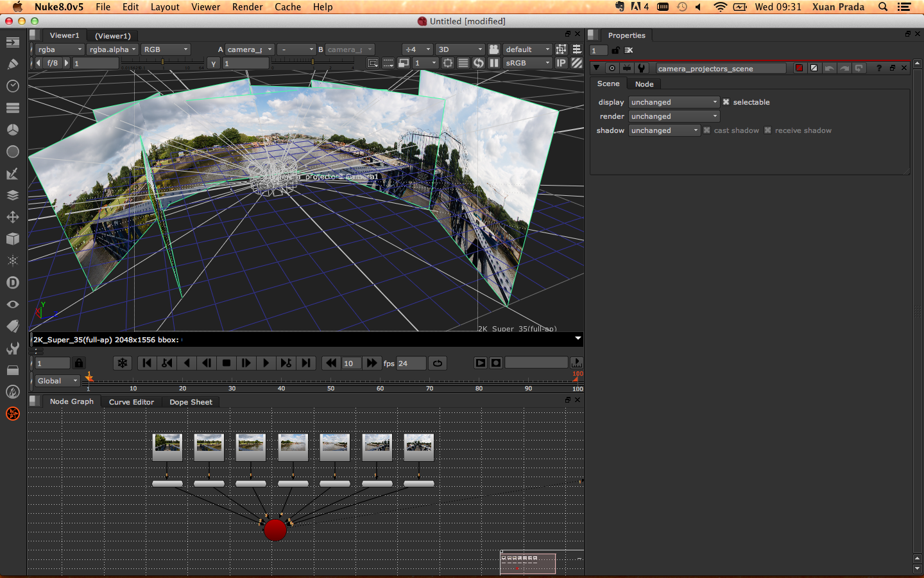Click the wrench icon in the Properties panel
Screen dimensions: 924x578
(x=641, y=68)
